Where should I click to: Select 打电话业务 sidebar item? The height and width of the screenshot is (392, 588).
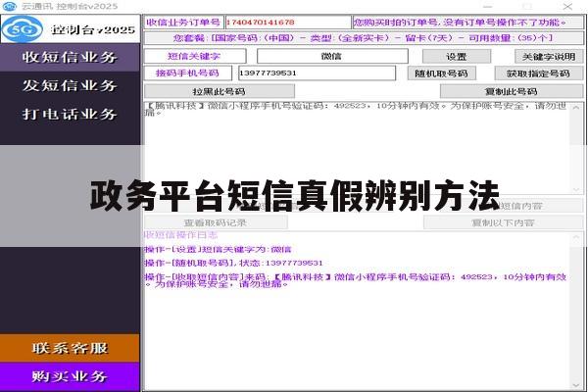70,114
